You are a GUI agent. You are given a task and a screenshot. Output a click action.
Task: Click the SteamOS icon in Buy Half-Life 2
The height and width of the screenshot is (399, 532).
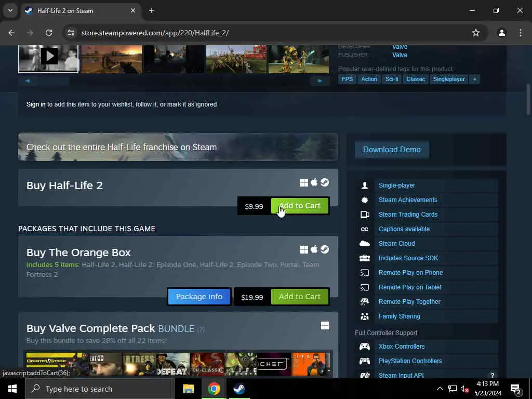point(325,182)
